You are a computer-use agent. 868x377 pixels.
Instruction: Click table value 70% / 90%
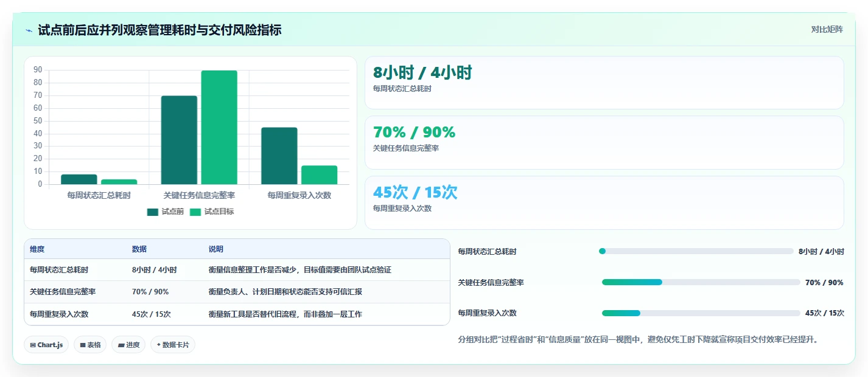(150, 292)
